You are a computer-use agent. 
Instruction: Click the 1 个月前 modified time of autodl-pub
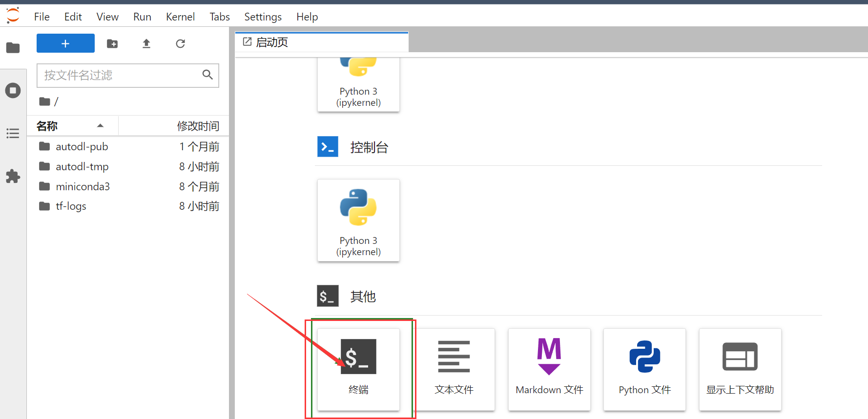click(199, 146)
